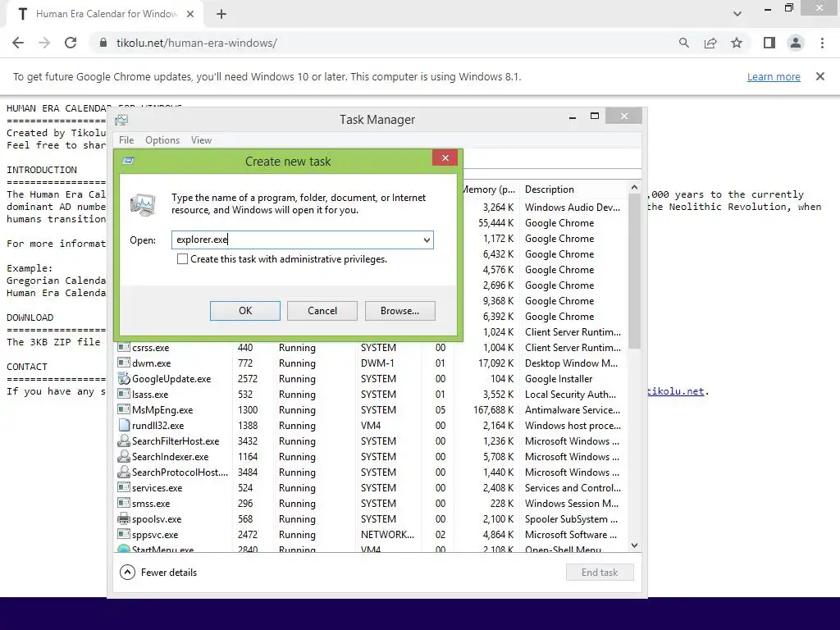This screenshot has width=840, height=630.
Task: Click the Create new task title icon
Action: pyautogui.click(x=129, y=161)
